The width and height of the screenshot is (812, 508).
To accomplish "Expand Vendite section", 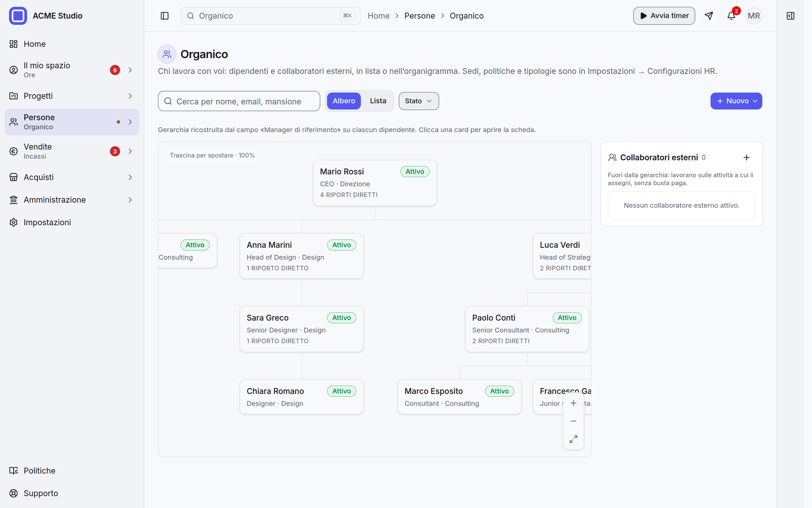I will [x=130, y=151].
